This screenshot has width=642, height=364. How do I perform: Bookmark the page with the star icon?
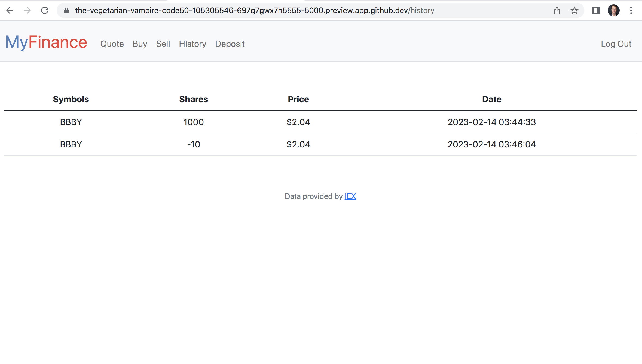click(574, 10)
